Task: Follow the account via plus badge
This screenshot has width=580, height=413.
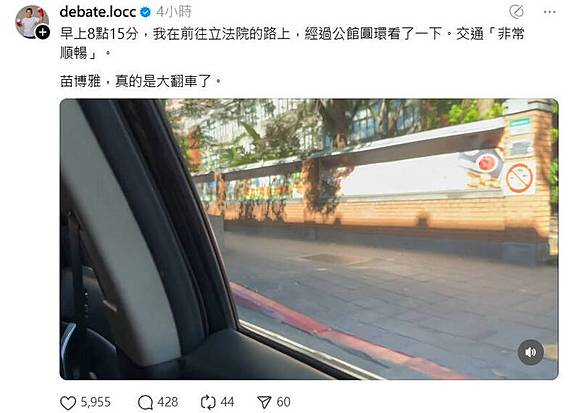Action: click(x=43, y=33)
